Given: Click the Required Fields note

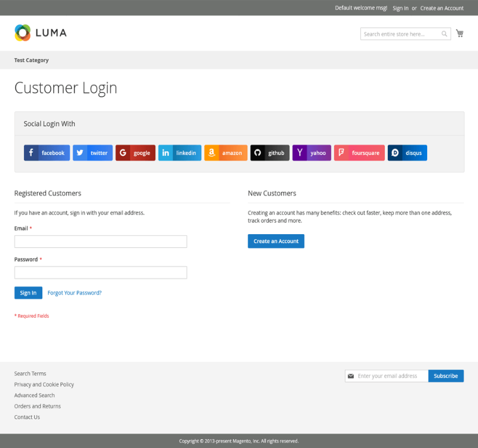Looking at the screenshot, I should pos(32,316).
